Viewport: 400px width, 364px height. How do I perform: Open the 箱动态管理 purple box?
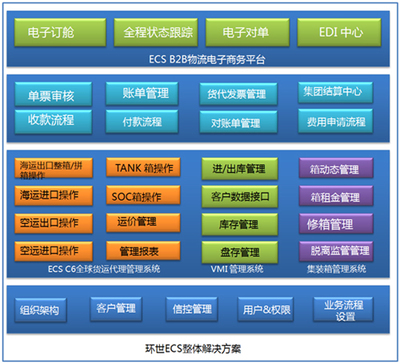(x=336, y=168)
